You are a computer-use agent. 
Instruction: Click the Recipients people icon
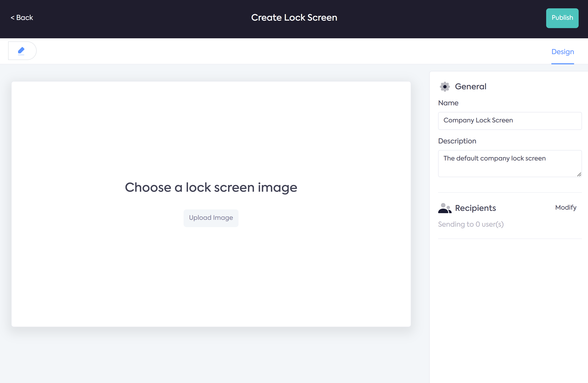(x=444, y=208)
